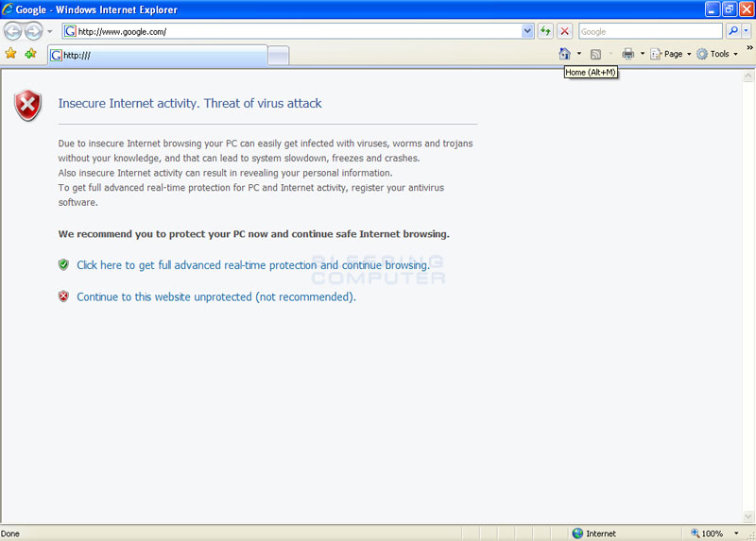Click the Internet Explorer title bar icon
The width and height of the screenshot is (756, 541).
pos(8,8)
